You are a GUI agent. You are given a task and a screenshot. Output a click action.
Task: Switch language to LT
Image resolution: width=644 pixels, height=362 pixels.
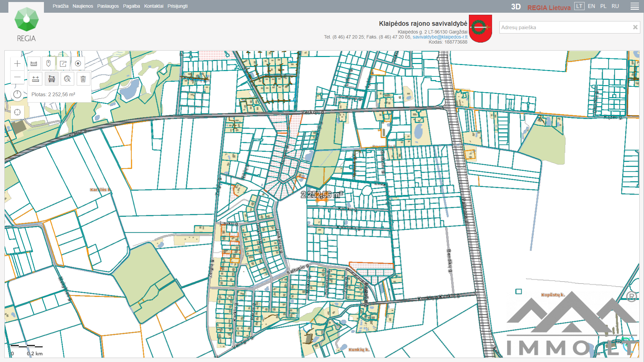579,6
